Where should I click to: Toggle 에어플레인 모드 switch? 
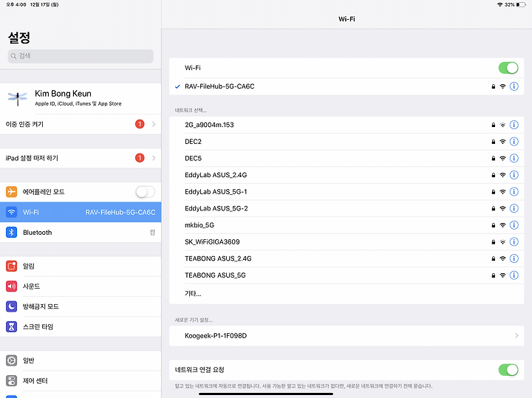pyautogui.click(x=146, y=192)
